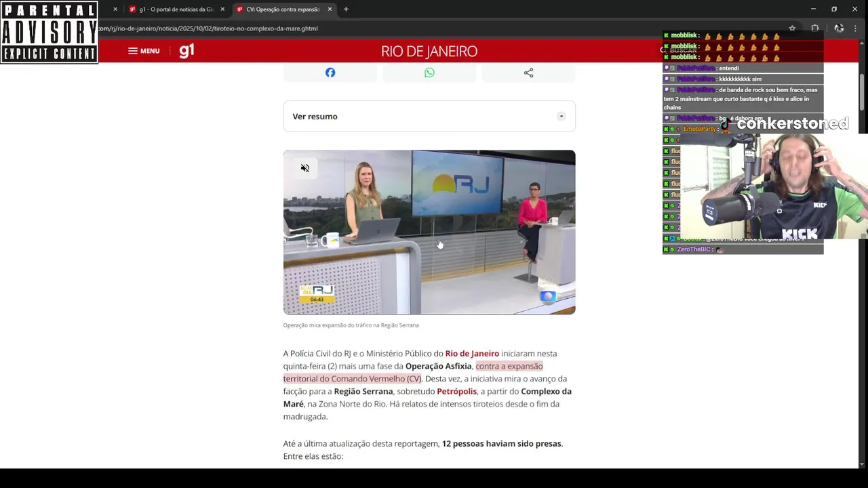The height and width of the screenshot is (488, 868).
Task: Close the CV: Operação tab
Action: (330, 9)
